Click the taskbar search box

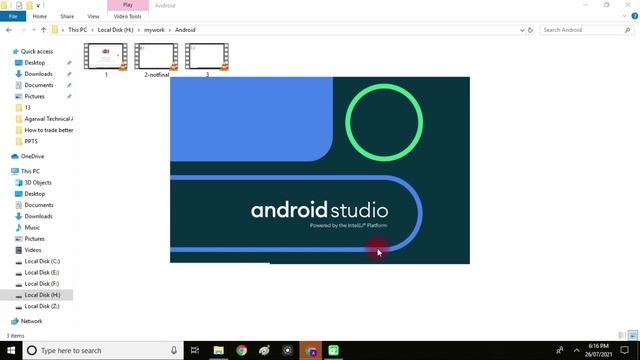(103, 351)
